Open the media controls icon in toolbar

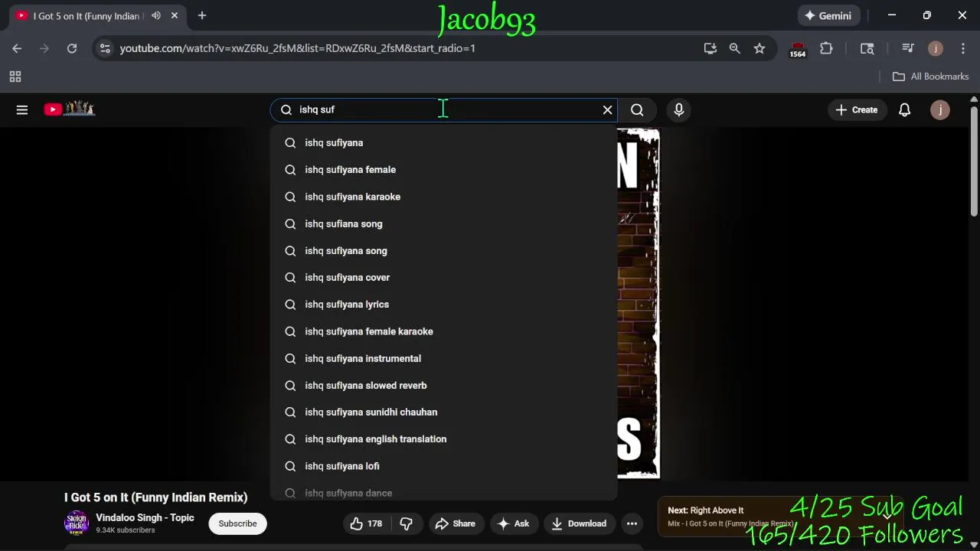[x=908, y=48]
